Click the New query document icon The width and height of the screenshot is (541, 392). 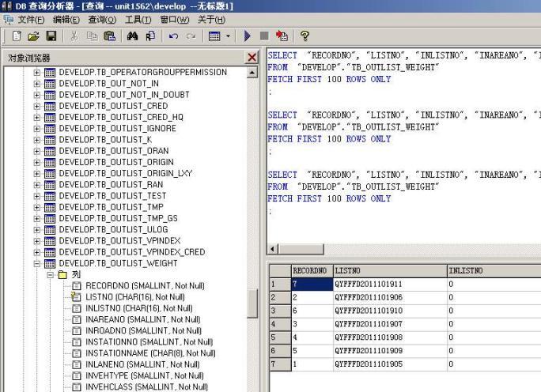[17, 36]
